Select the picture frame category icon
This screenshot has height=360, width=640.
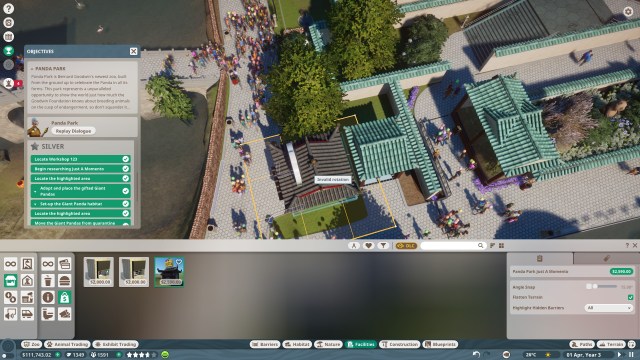[27, 264]
